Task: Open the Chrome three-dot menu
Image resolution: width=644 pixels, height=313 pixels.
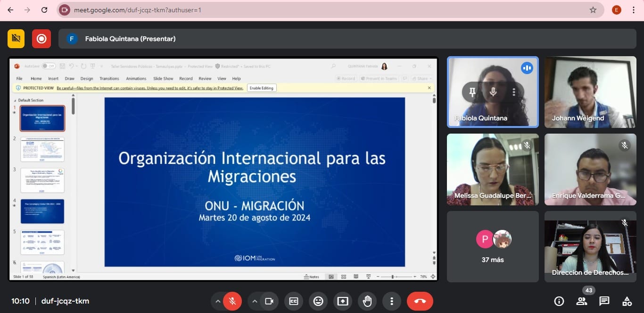Action: click(x=633, y=10)
